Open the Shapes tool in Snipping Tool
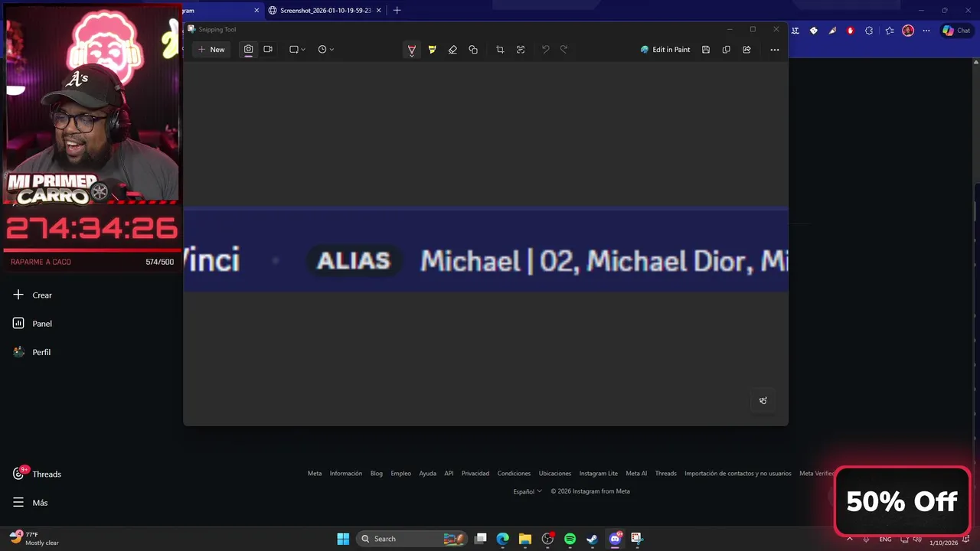 (473, 50)
